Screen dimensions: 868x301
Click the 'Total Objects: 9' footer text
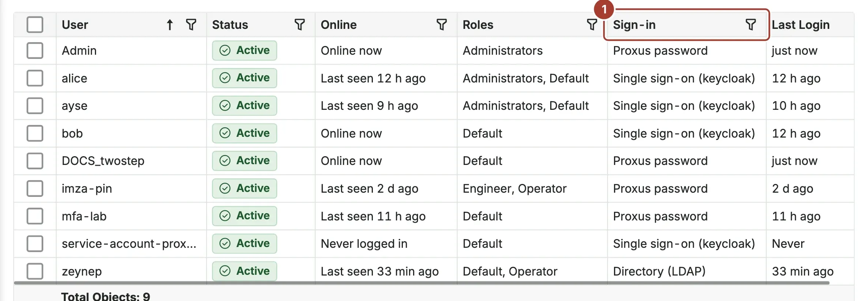point(106,296)
